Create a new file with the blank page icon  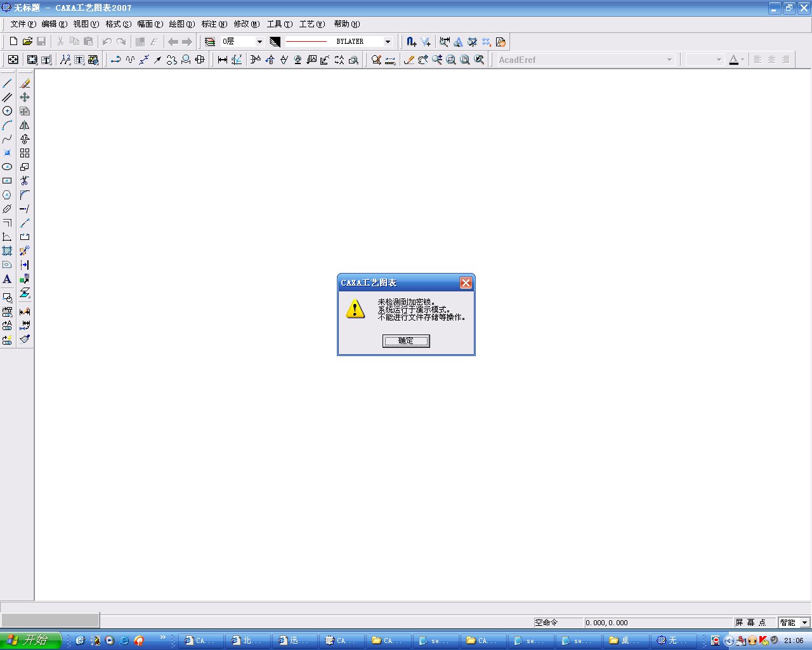(x=13, y=42)
